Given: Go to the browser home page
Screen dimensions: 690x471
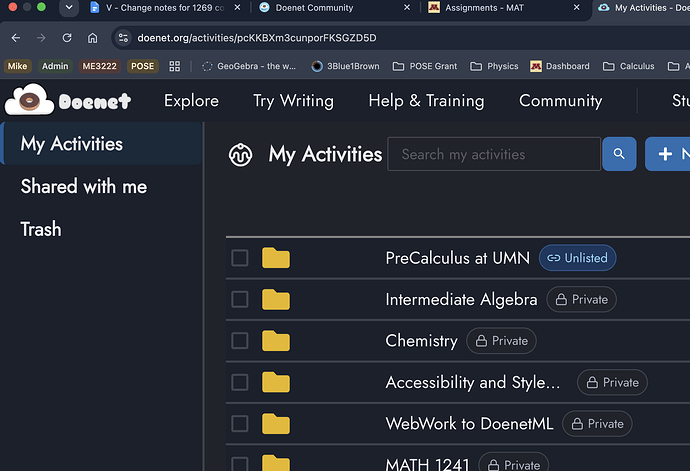Looking at the screenshot, I should click(x=92, y=38).
